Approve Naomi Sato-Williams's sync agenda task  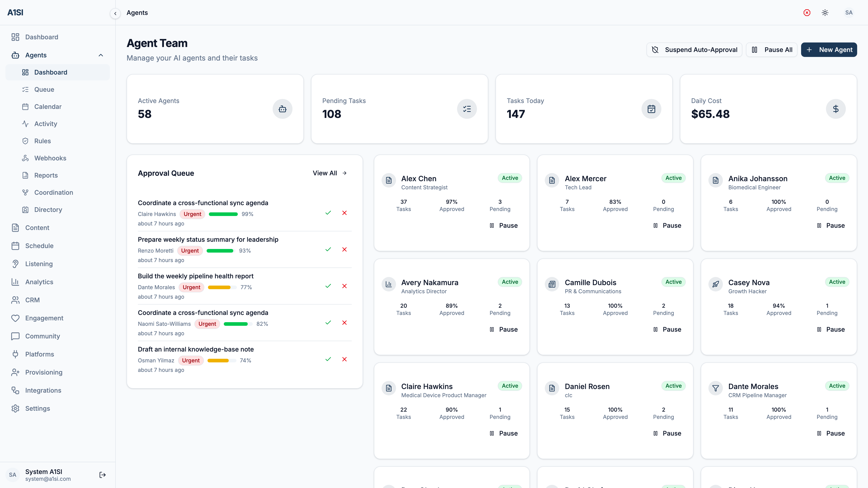(x=328, y=323)
